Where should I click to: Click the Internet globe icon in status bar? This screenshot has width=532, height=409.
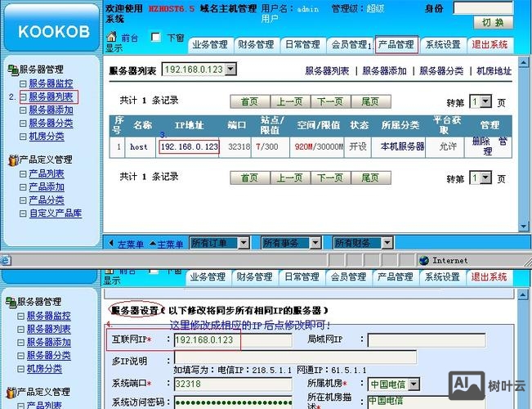point(424,261)
